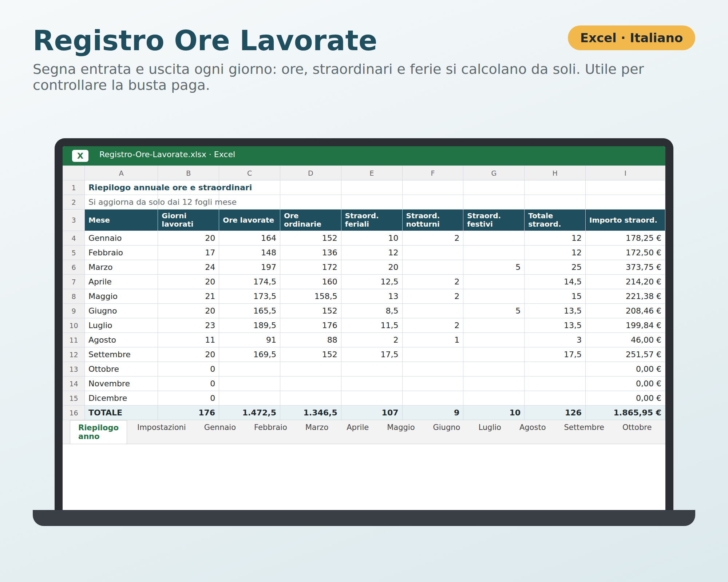The image size is (728, 582).
Task: Click the 'Giorni lavorati' header cell
Action: (188, 220)
